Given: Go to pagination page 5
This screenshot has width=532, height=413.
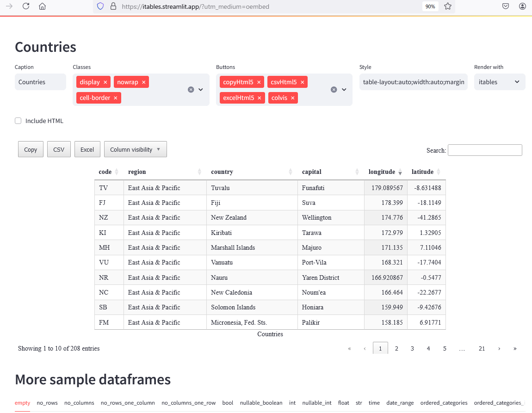Looking at the screenshot, I should pyautogui.click(x=445, y=348).
